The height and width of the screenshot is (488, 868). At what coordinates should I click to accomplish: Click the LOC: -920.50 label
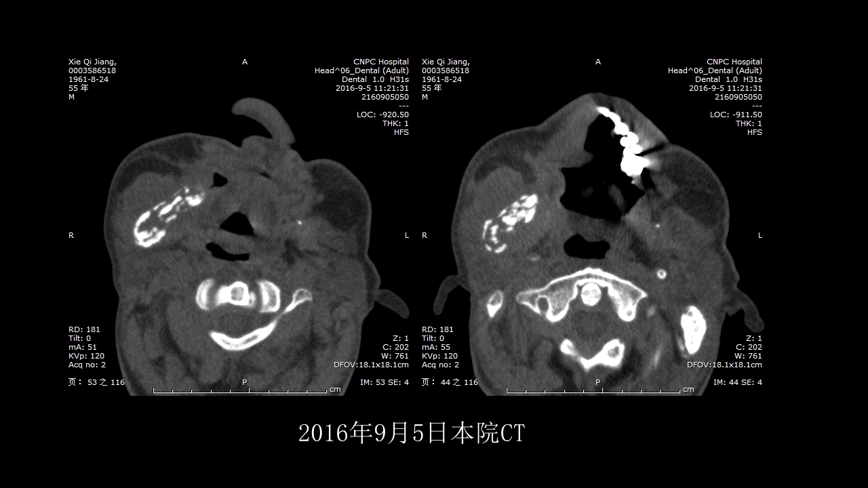coord(382,115)
